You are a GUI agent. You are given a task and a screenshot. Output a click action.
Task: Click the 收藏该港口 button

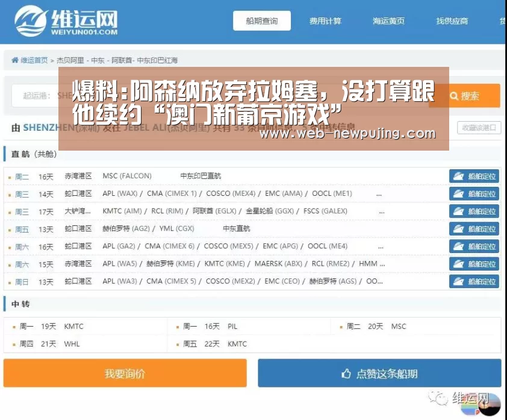coord(479,128)
